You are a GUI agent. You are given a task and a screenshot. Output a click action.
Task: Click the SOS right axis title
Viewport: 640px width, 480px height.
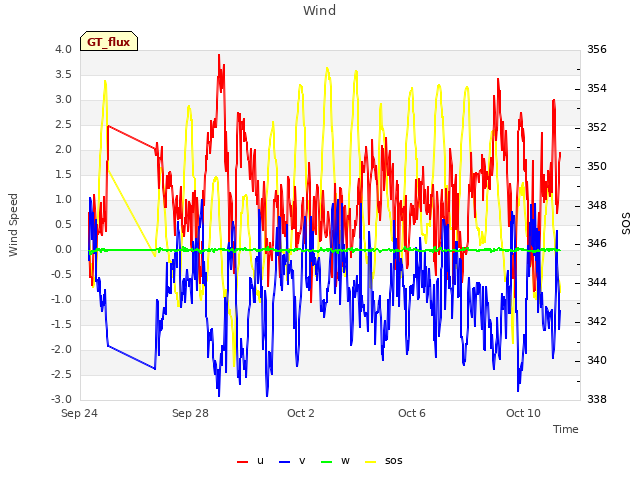click(x=626, y=224)
